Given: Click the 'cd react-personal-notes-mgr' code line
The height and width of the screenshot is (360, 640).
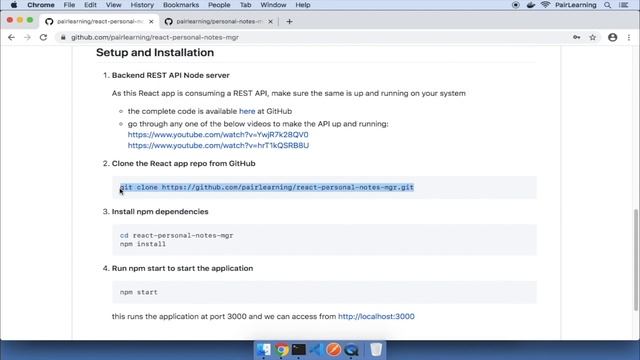Looking at the screenshot, I should (177, 236).
